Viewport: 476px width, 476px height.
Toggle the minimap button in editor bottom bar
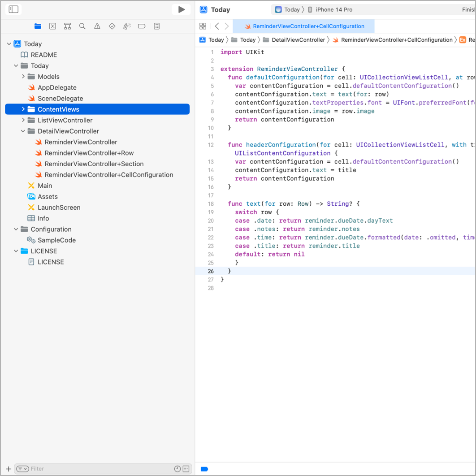click(204, 469)
